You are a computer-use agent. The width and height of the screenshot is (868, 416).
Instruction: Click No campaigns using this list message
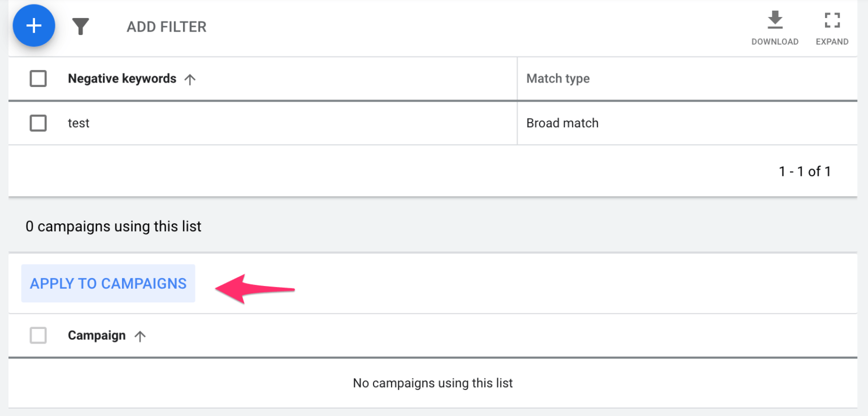(433, 383)
